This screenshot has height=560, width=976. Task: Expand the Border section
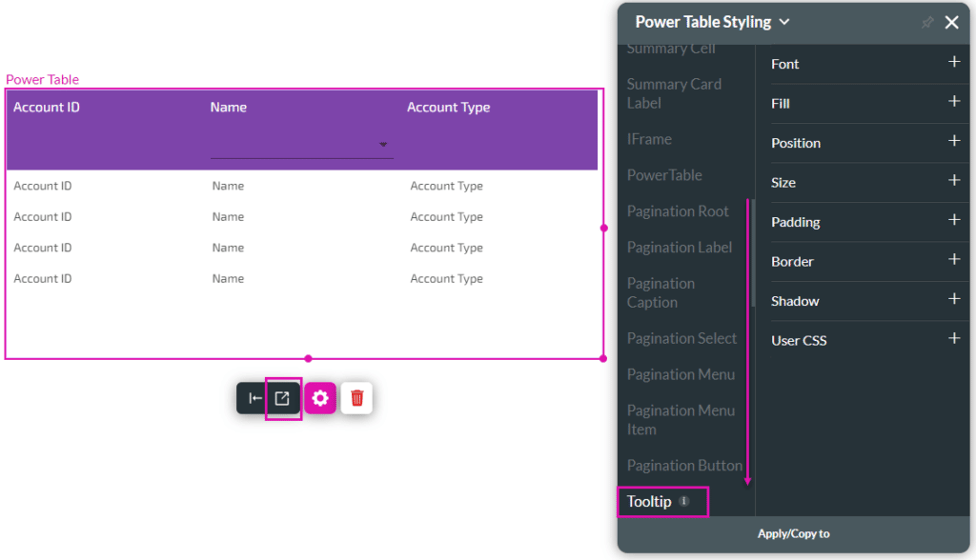click(953, 260)
